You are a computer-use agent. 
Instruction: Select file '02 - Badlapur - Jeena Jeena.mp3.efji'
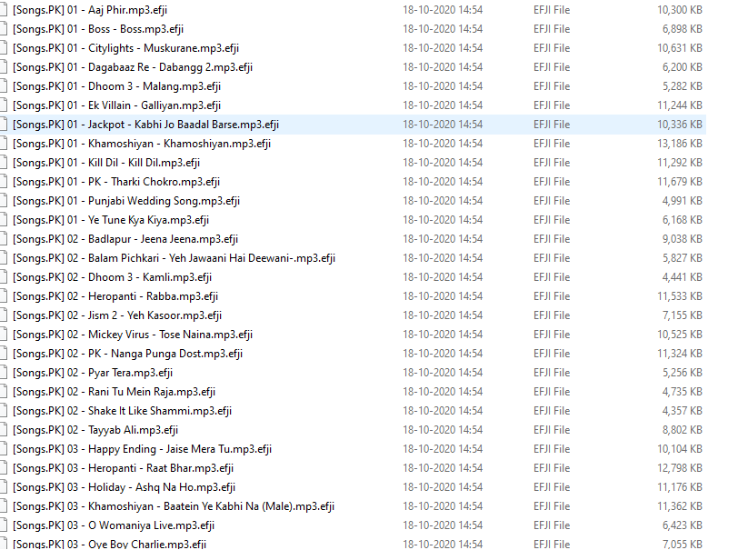click(x=125, y=239)
